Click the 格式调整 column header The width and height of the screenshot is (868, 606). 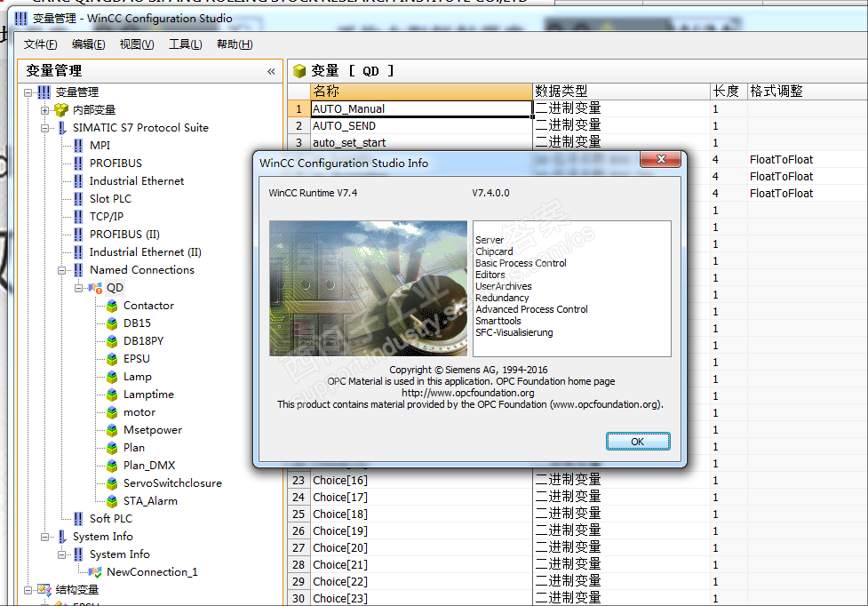coord(808,92)
